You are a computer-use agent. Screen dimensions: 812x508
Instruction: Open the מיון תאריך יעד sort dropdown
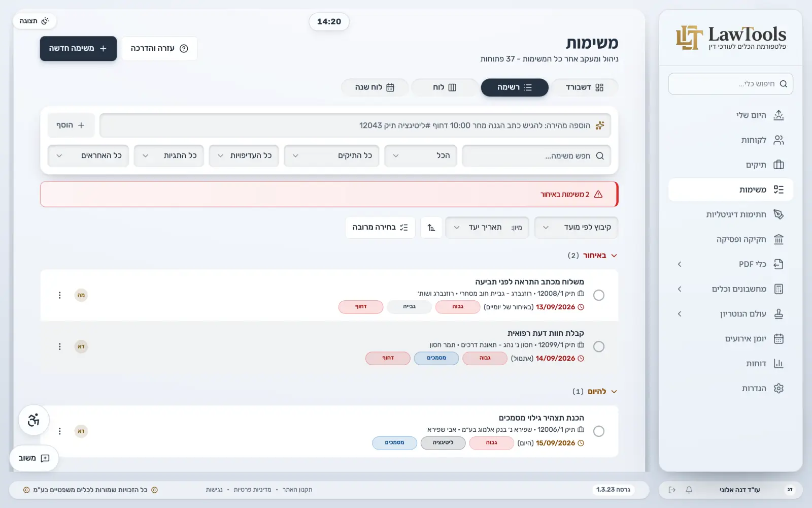tap(487, 228)
